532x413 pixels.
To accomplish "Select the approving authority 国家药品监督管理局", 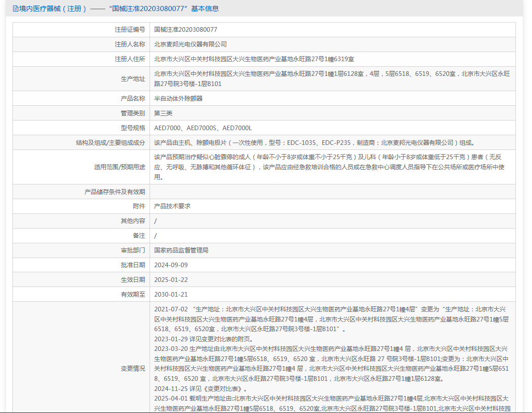I will (x=181, y=251).
